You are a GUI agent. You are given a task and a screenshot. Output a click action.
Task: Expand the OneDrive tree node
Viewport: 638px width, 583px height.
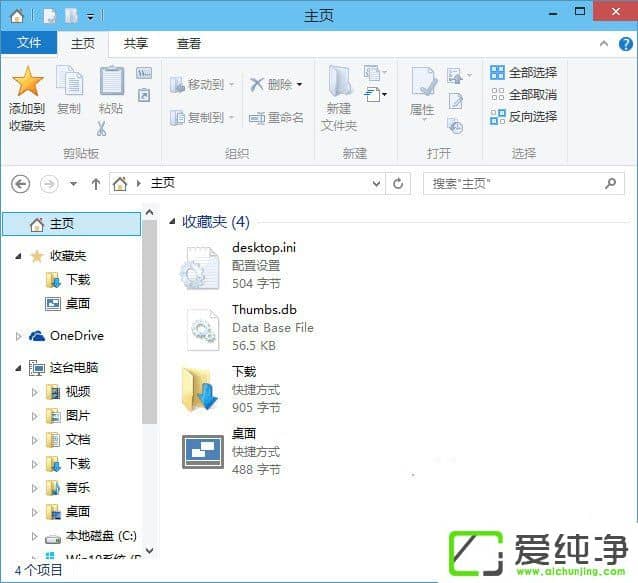pos(18,336)
